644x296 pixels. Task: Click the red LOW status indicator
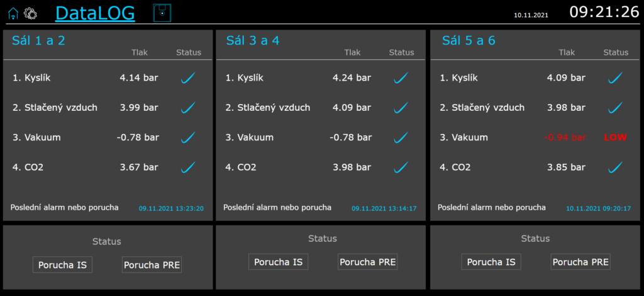click(x=615, y=137)
